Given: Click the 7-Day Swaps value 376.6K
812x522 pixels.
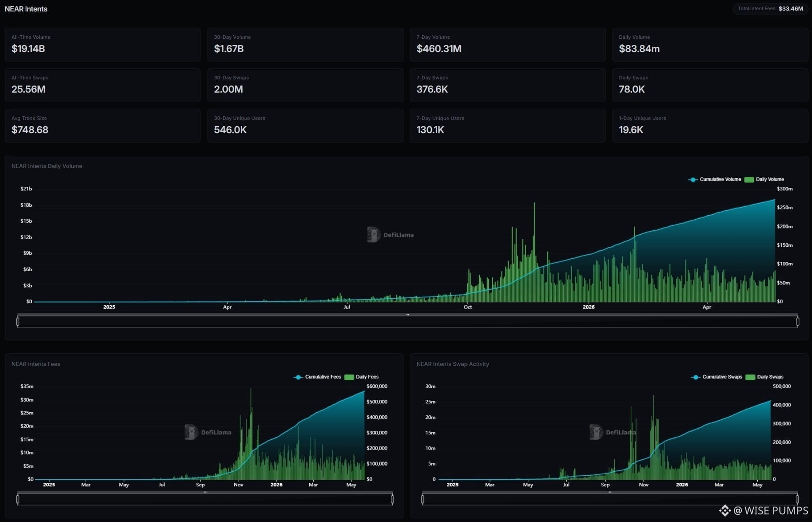Looking at the screenshot, I should pos(432,89).
